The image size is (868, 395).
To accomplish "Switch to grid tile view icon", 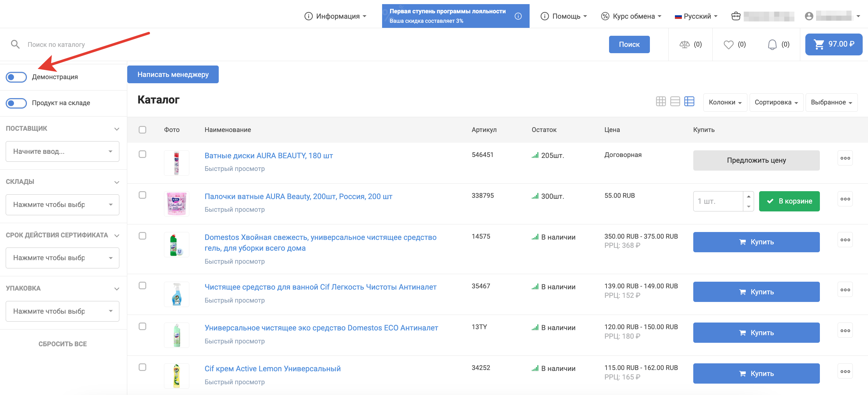I will (660, 102).
